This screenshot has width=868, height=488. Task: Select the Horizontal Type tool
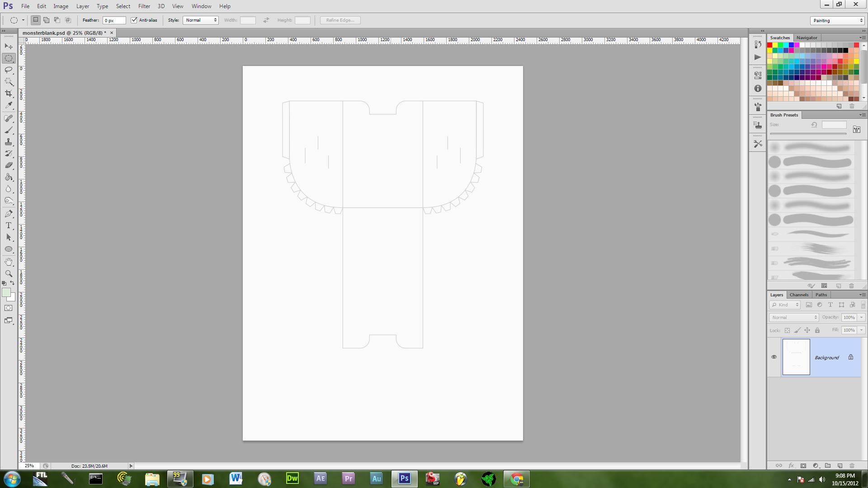9,225
